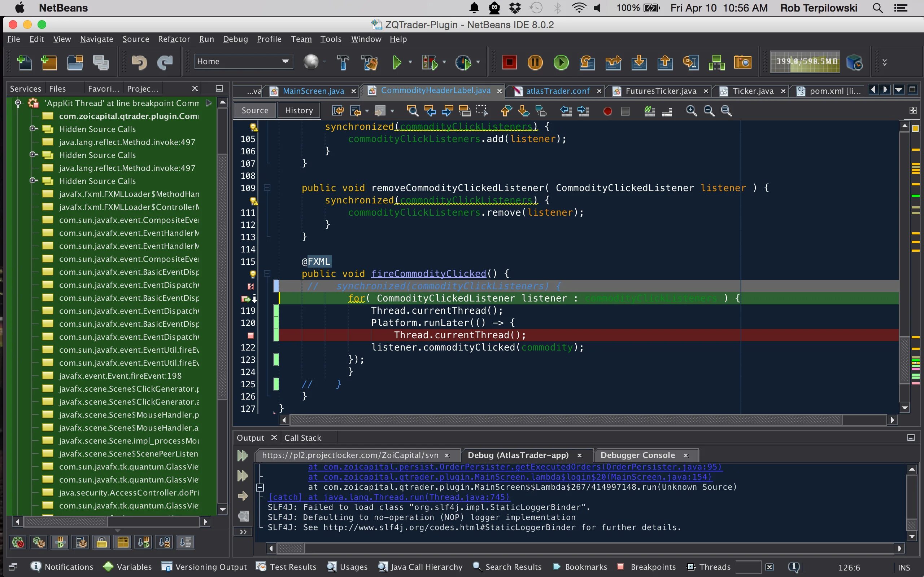The width and height of the screenshot is (924, 577).
Task: Click the Continue/Resume execution icon
Action: pyautogui.click(x=561, y=62)
